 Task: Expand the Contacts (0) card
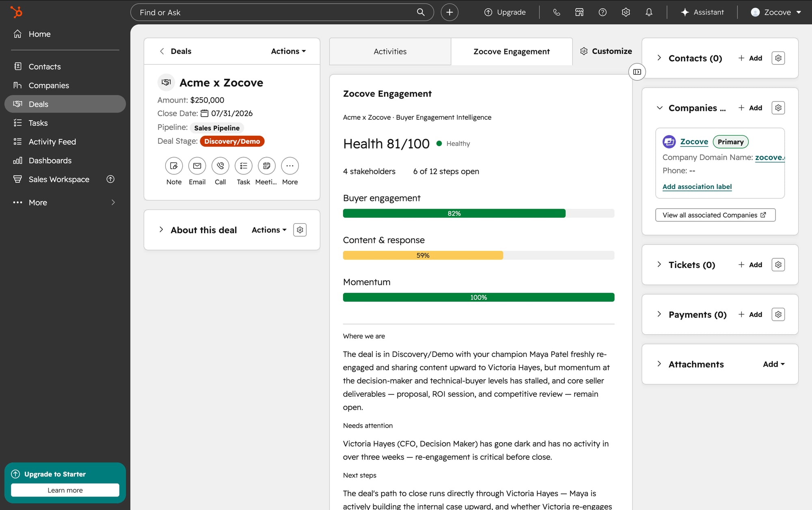coord(659,58)
